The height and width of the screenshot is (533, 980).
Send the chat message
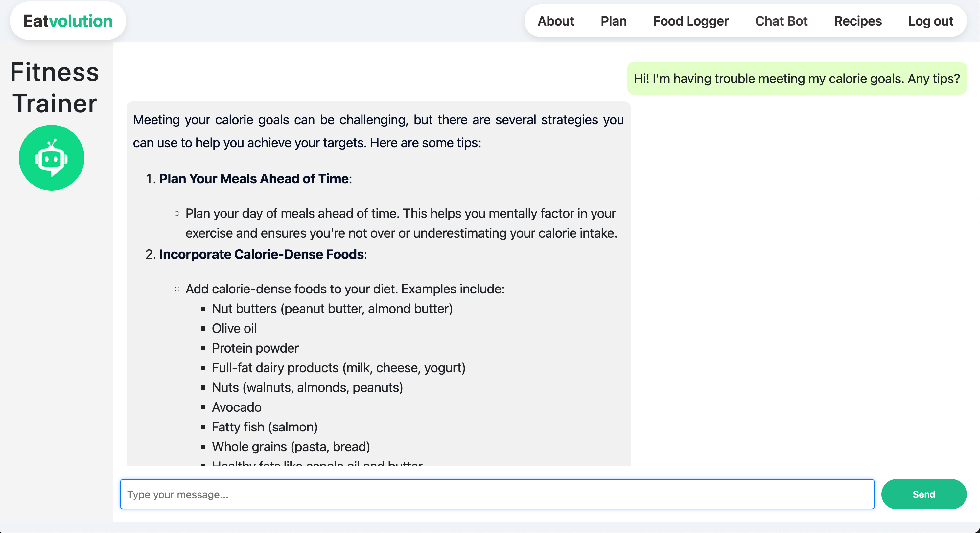tap(924, 494)
